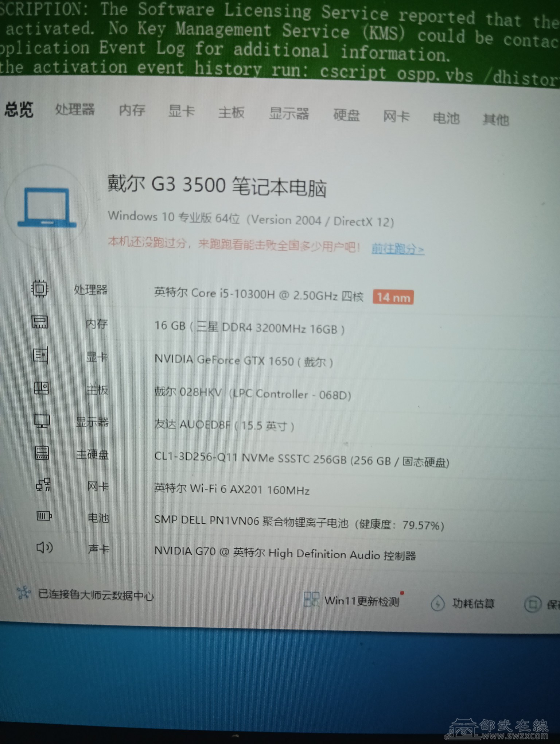
Task: Click the main hard disk icon
Action: tap(42, 453)
